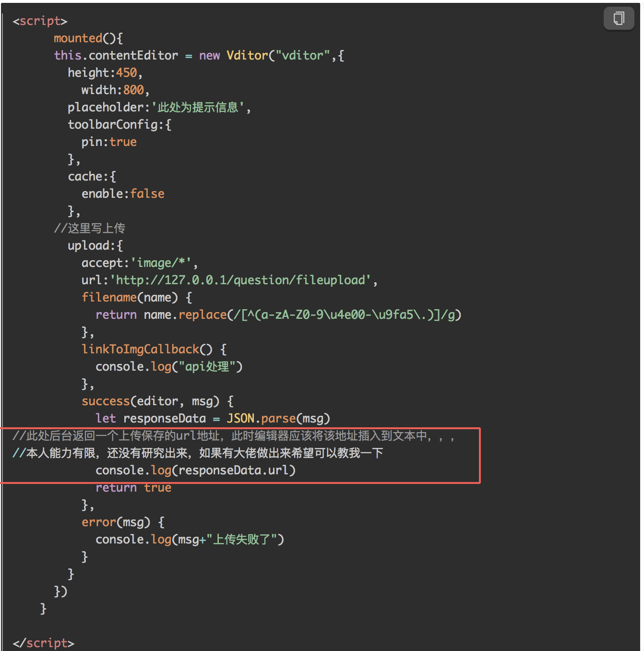644x651 pixels.
Task: Click the accept:'image/*' property
Action: click(139, 263)
